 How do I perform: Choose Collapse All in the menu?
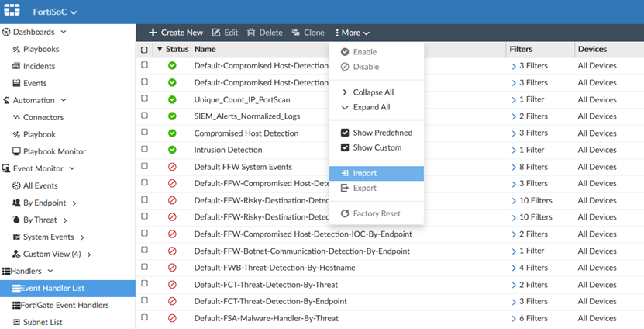[x=373, y=92]
